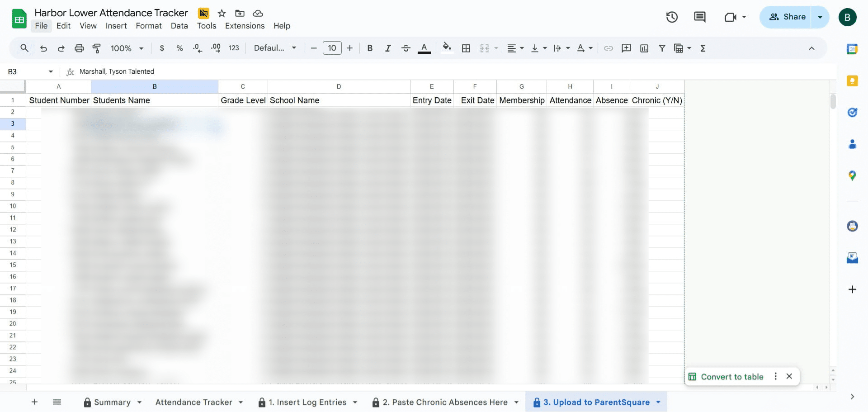
Task: Insert a link
Action: click(609, 48)
